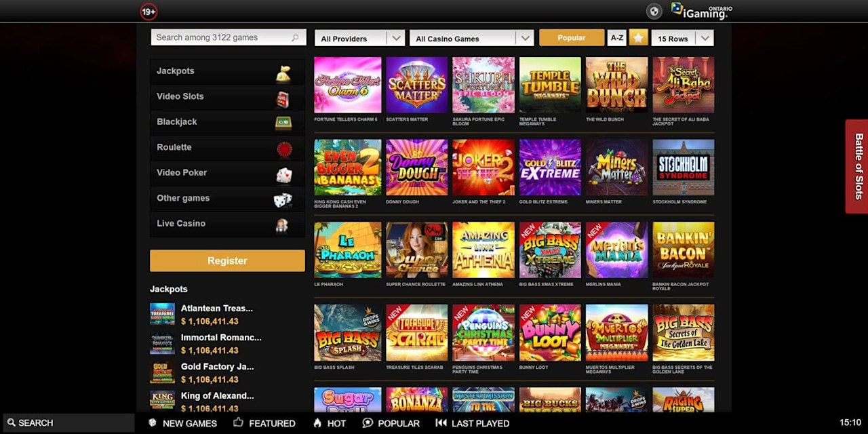Open the Temple Tumble Megaways game thumbnail

pyautogui.click(x=550, y=85)
